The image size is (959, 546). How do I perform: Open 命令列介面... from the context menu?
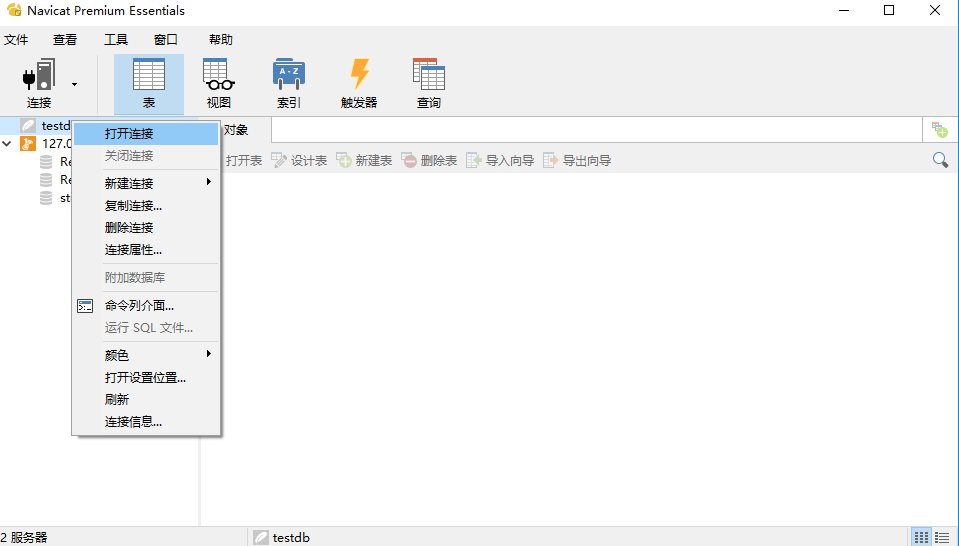point(146,305)
